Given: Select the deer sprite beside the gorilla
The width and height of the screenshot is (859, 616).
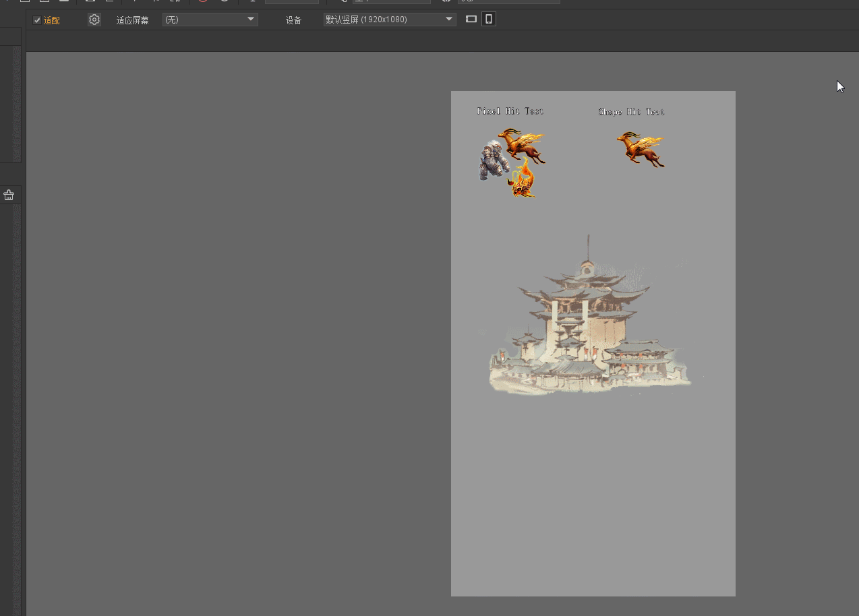Looking at the screenshot, I should click(x=523, y=146).
